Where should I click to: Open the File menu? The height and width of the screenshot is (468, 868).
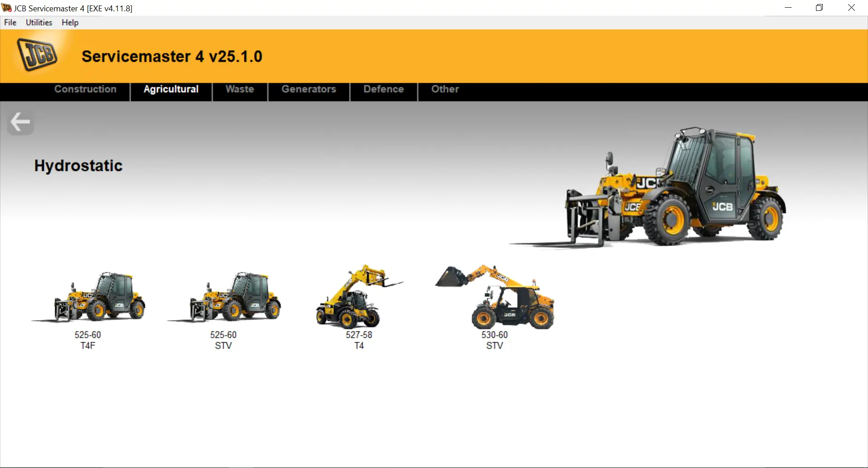tap(10, 23)
